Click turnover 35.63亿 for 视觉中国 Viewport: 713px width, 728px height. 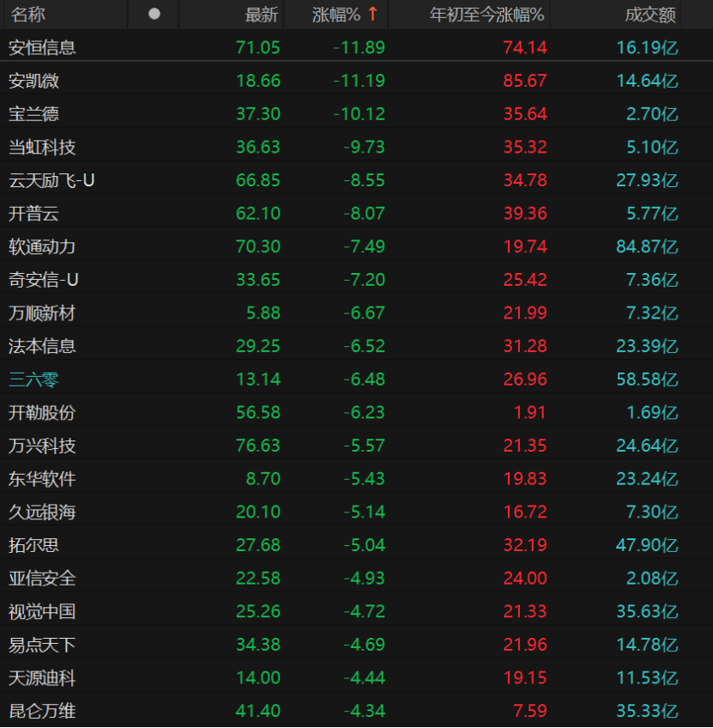click(647, 611)
